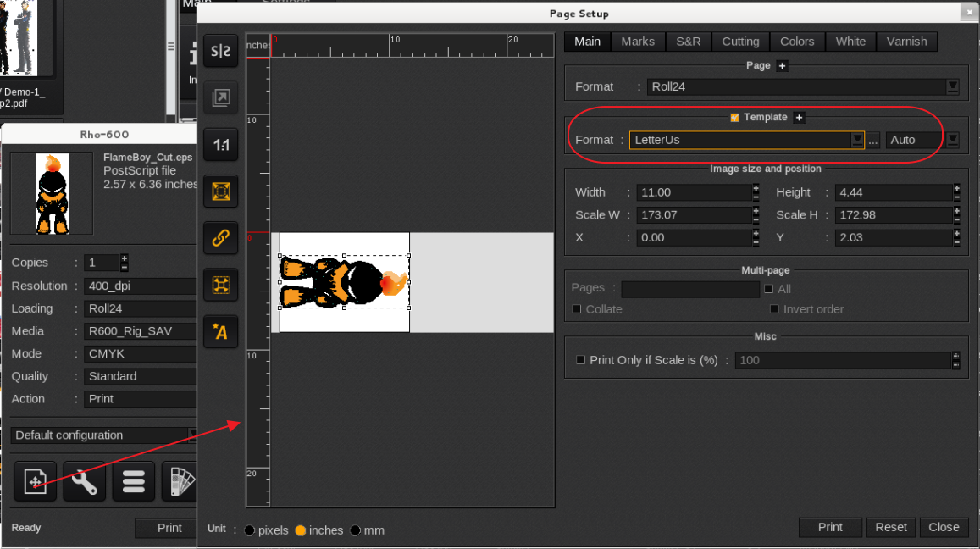980x549 pixels.
Task: Click the Reset button
Action: (x=891, y=527)
